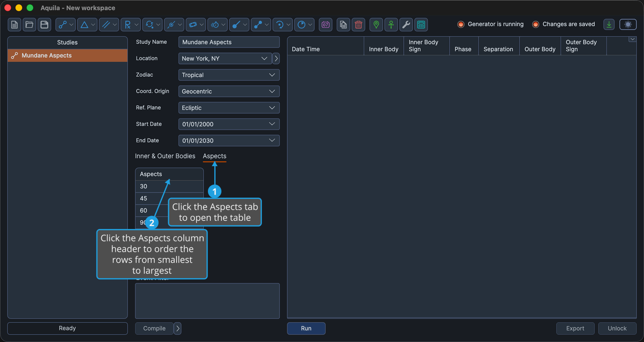This screenshot has width=644, height=342.
Task: Open settings with the wrench icon
Action: pos(406,25)
